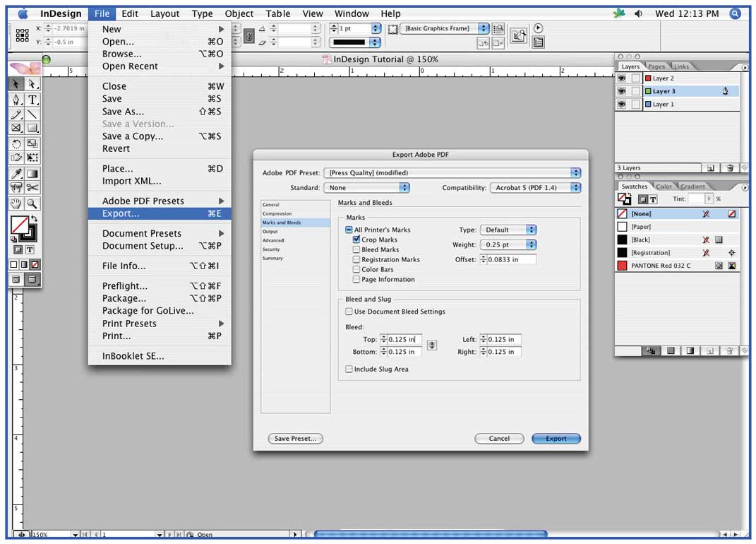
Task: Enable the Bleed Marks checkbox
Action: 356,249
